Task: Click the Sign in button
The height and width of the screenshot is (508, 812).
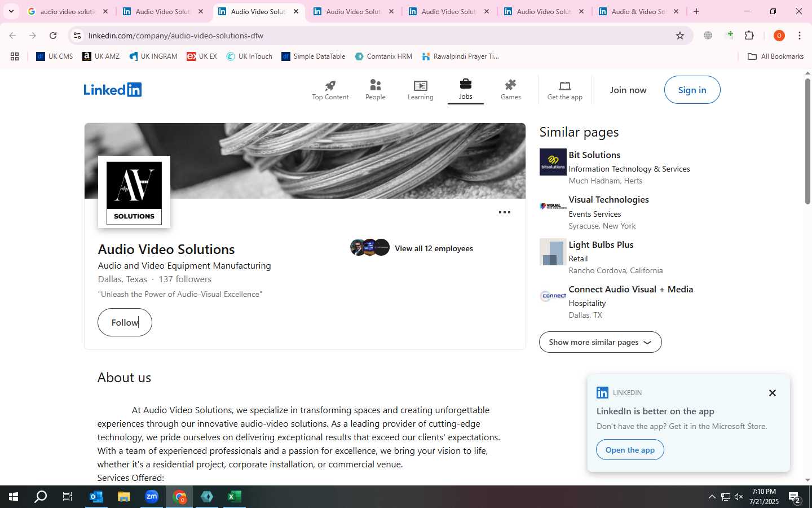Action: (x=692, y=90)
